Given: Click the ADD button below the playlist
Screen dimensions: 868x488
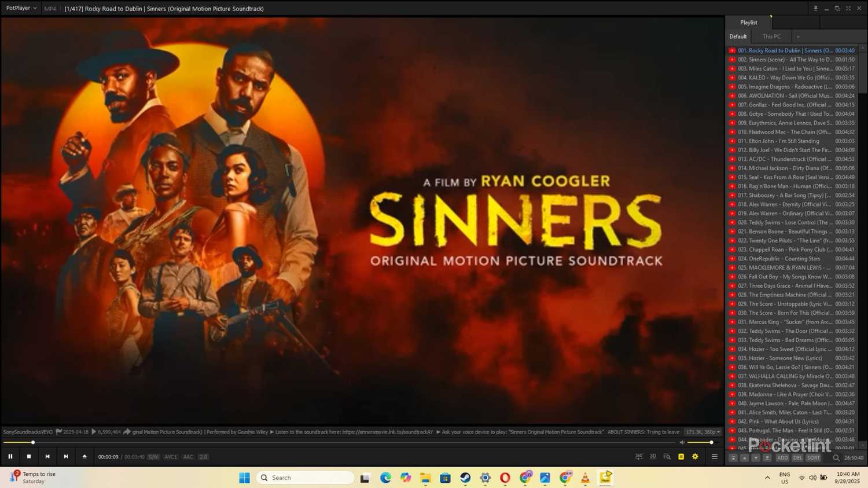Looking at the screenshot, I should tap(782, 458).
